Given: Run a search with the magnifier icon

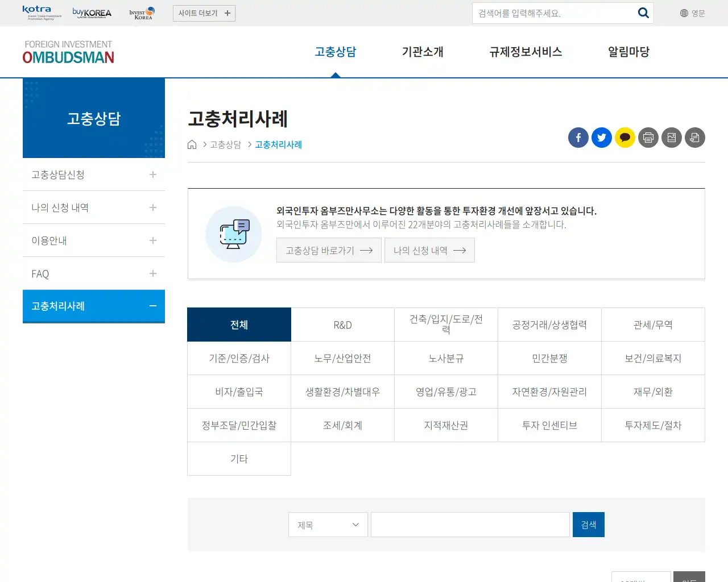Looking at the screenshot, I should pos(643,13).
